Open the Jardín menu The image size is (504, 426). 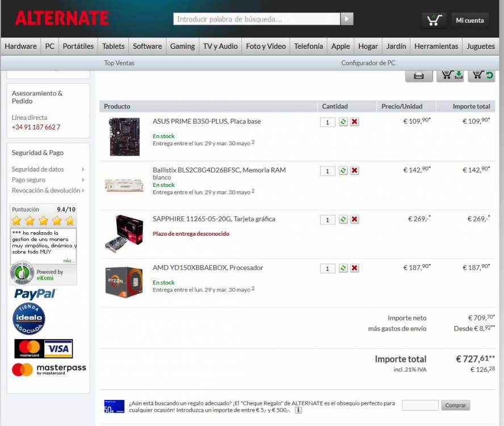pos(396,47)
